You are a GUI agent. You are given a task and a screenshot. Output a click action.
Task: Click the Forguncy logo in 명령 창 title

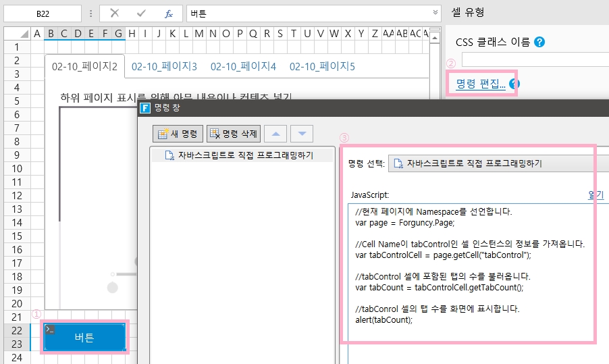click(144, 107)
